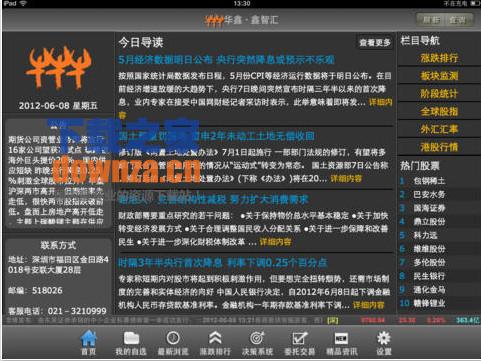Screen dimensions: 481x361
Task: Open 设置 gear icon in bottom bar
Action: 384,338
